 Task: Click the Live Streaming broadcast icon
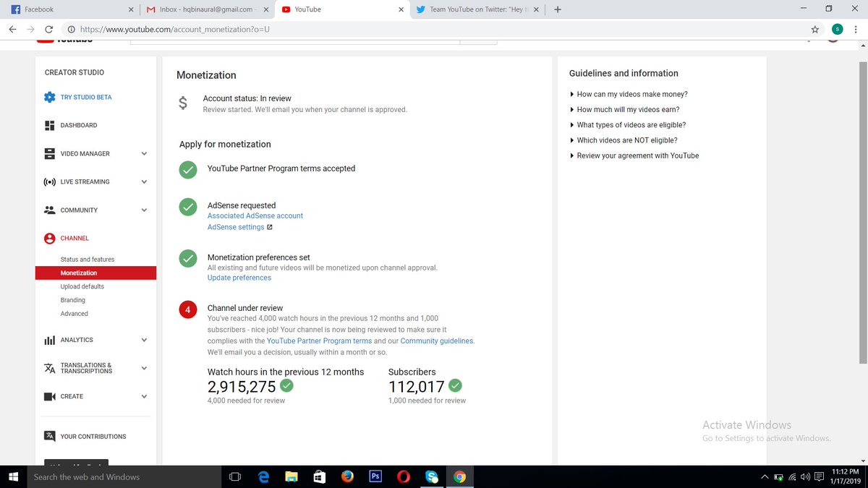[50, 181]
